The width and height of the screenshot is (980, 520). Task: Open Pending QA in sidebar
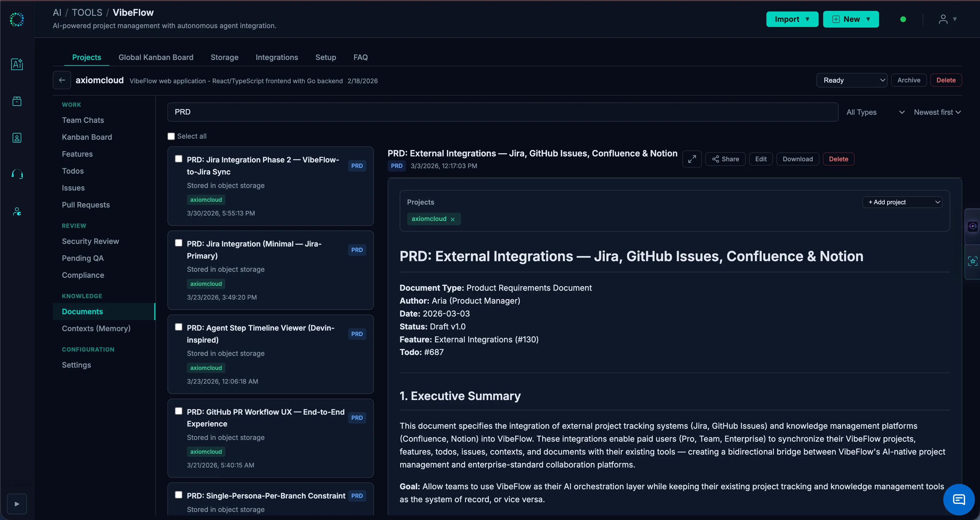(83, 258)
